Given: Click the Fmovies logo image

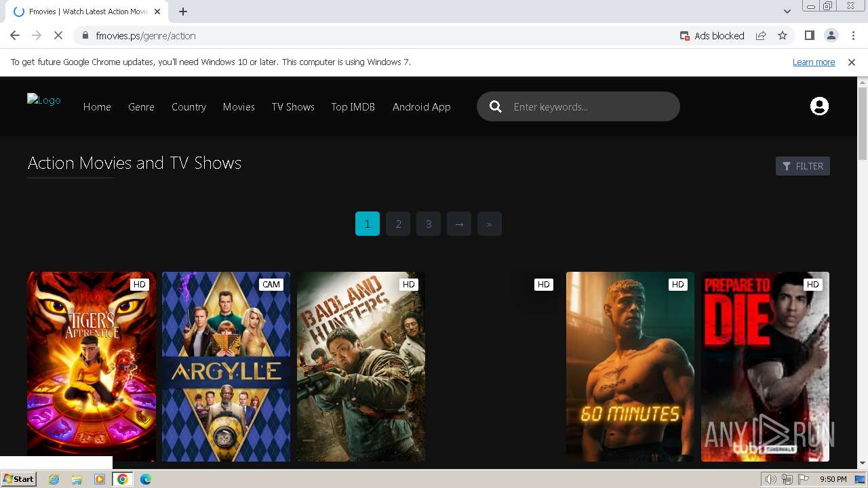Looking at the screenshot, I should (x=44, y=100).
